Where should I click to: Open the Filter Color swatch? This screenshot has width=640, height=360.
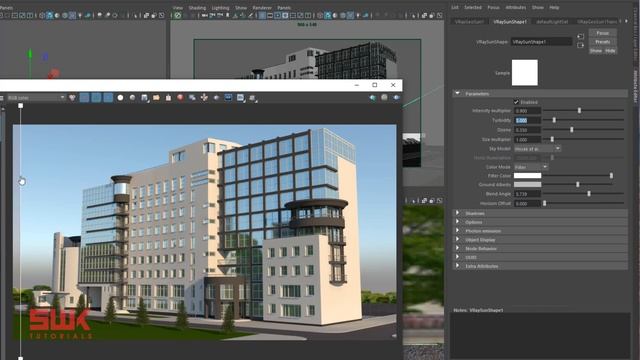click(x=527, y=176)
